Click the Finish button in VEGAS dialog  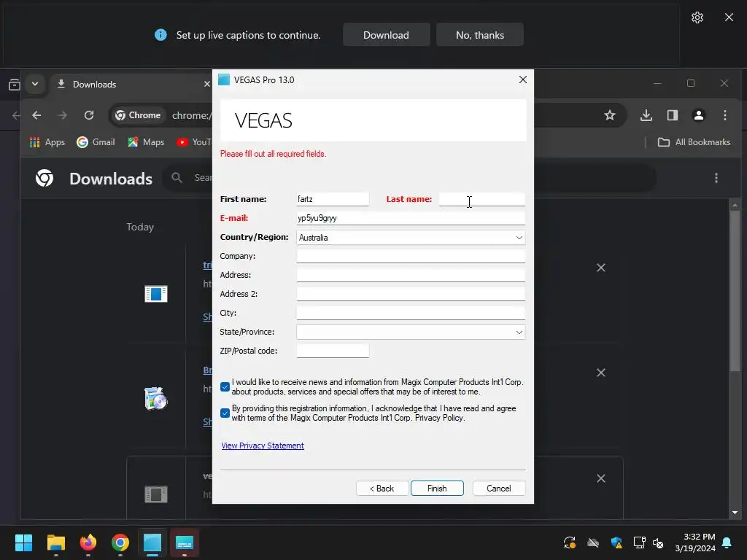coord(437,488)
